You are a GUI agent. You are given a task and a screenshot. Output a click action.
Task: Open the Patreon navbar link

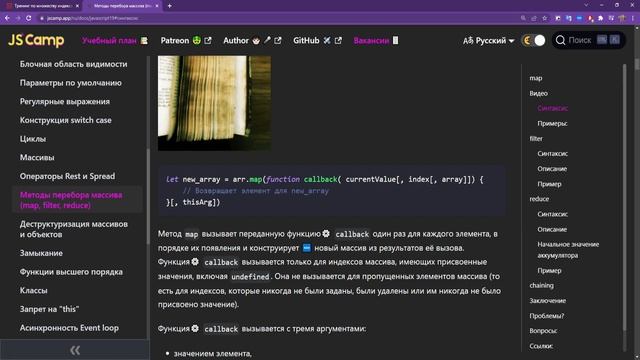pyautogui.click(x=186, y=40)
